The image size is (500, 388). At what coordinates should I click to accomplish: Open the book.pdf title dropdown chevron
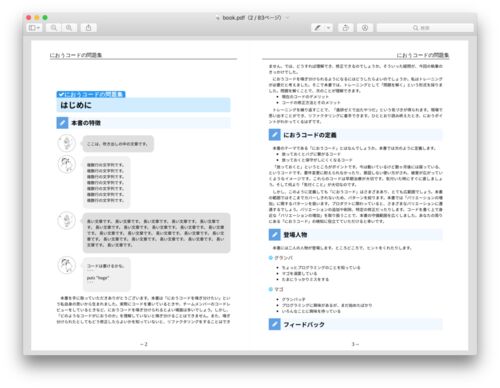coord(287,18)
